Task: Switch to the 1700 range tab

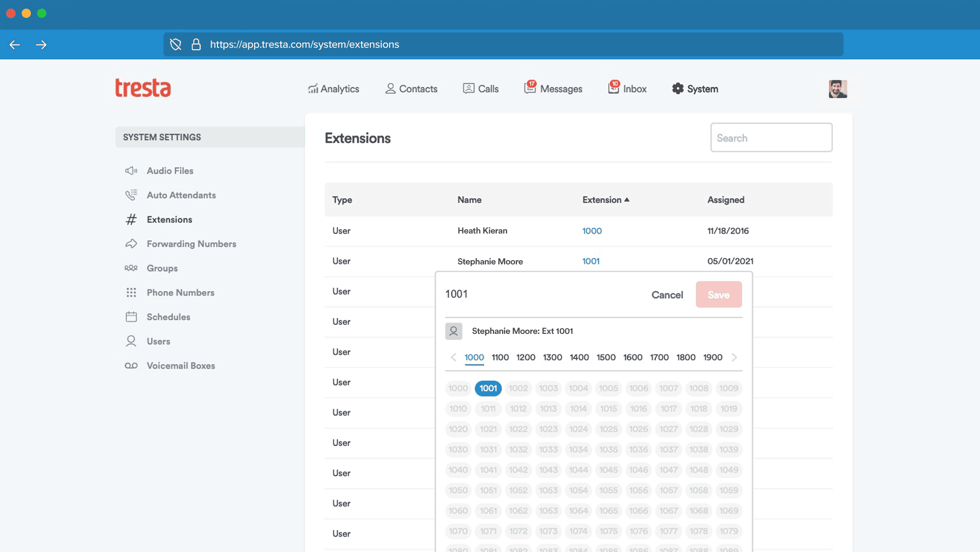Action: coord(659,358)
